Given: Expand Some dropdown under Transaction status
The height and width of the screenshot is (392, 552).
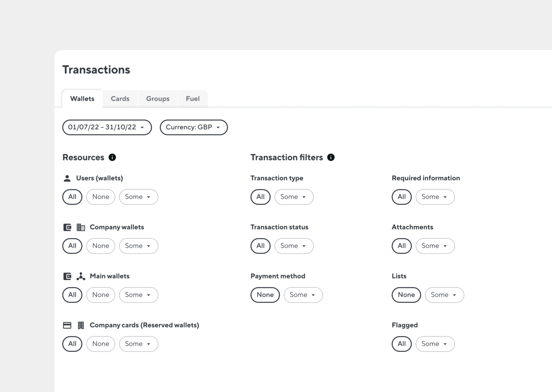Looking at the screenshot, I should 294,246.
